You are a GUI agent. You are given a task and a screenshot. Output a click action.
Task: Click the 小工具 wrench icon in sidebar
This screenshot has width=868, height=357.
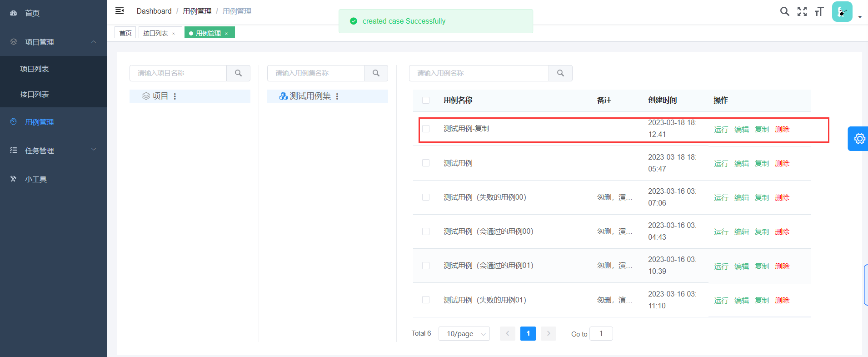coord(14,179)
